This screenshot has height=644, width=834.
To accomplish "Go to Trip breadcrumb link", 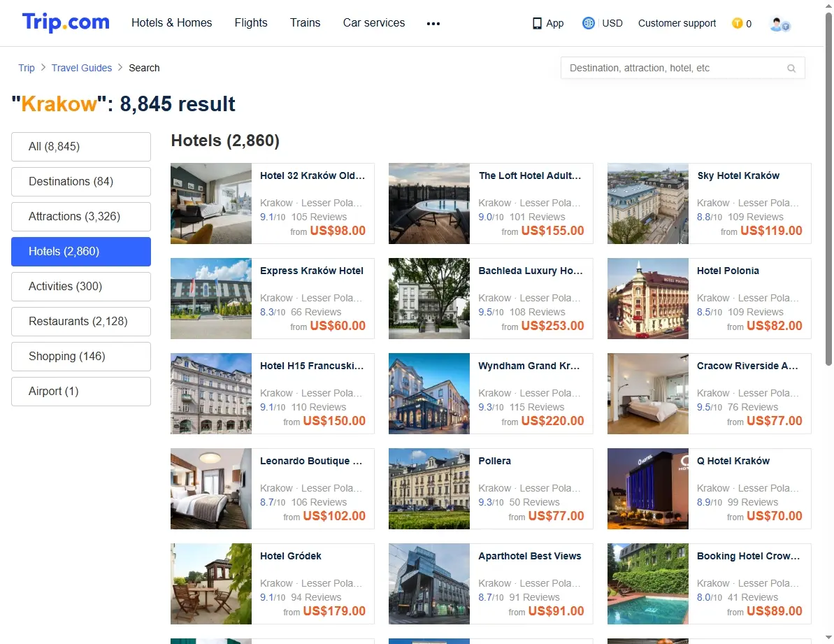I will click(27, 68).
